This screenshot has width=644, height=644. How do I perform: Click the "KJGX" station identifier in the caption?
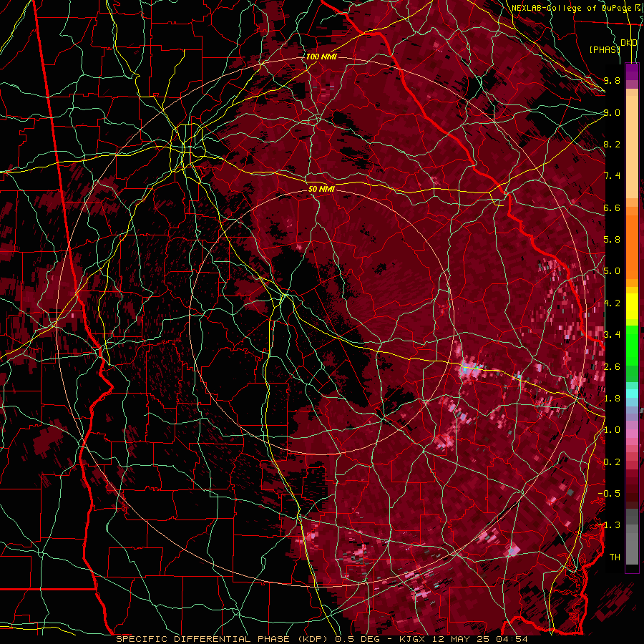(x=411, y=639)
